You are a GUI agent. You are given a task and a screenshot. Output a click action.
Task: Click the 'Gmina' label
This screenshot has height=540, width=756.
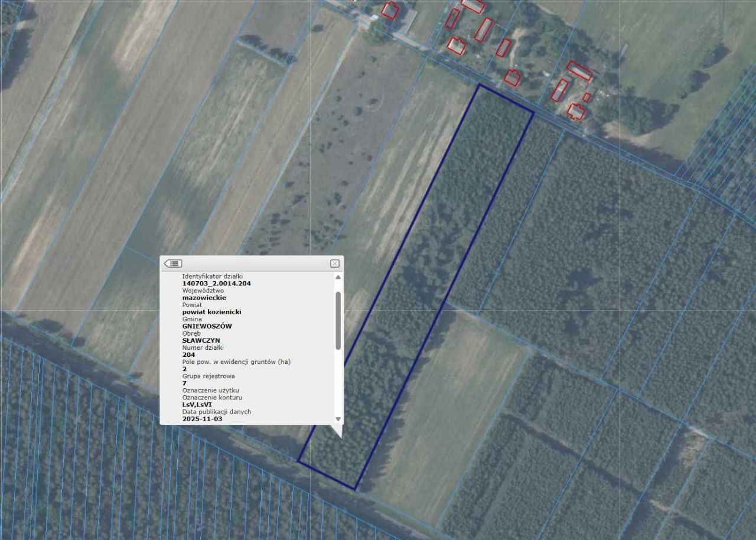tap(193, 319)
